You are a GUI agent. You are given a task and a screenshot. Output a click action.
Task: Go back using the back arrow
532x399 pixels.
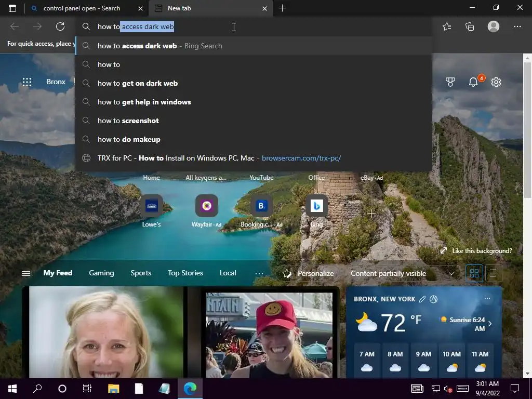click(x=15, y=26)
